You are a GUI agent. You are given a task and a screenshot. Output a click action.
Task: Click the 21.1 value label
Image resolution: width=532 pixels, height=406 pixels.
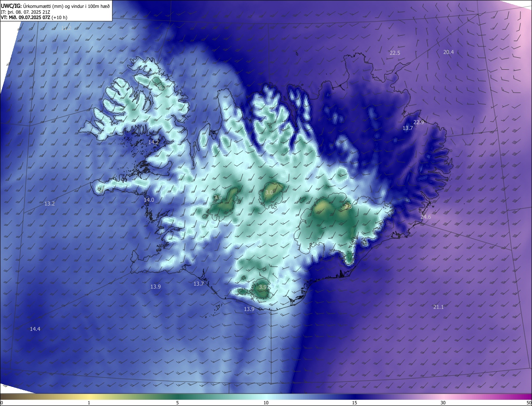tap(438, 307)
